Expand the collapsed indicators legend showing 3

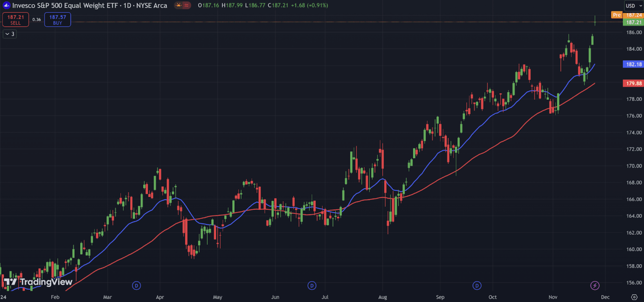point(10,34)
